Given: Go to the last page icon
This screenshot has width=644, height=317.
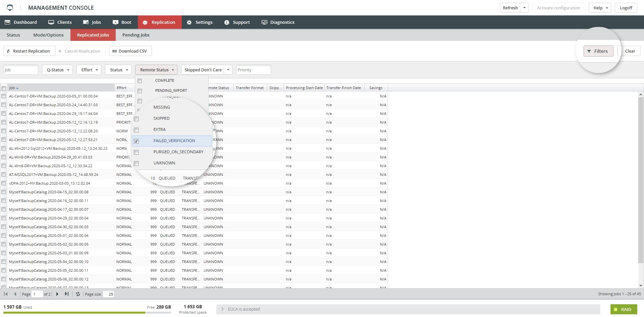Looking at the screenshot, I should tap(67, 294).
